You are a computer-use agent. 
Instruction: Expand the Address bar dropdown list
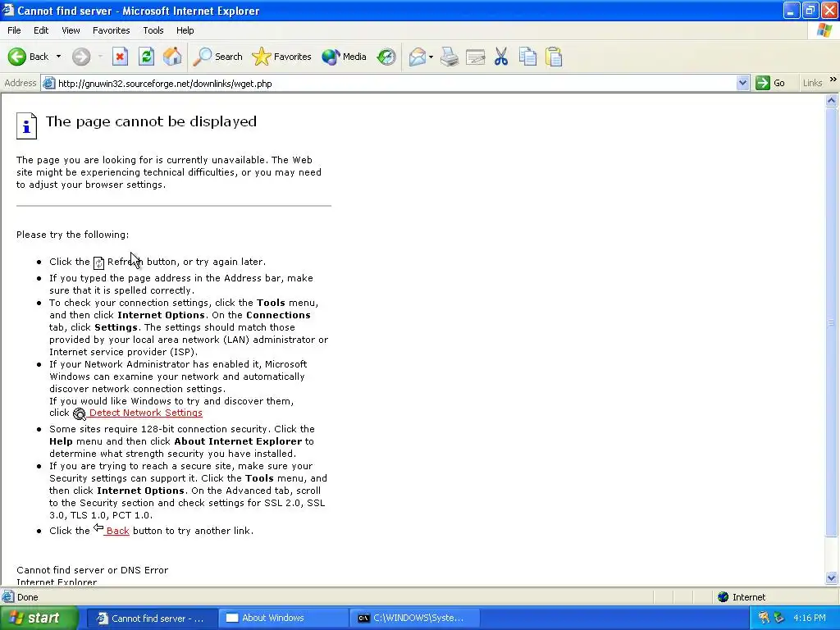tap(742, 83)
